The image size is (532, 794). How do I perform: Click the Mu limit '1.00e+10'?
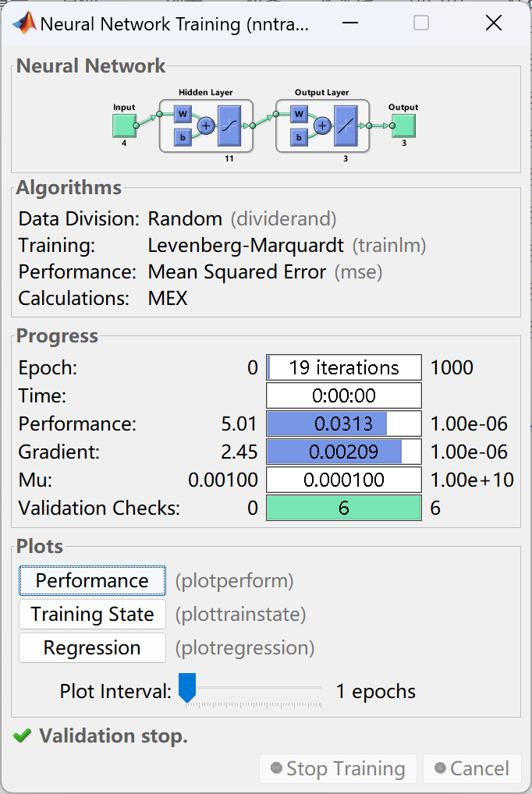click(472, 480)
